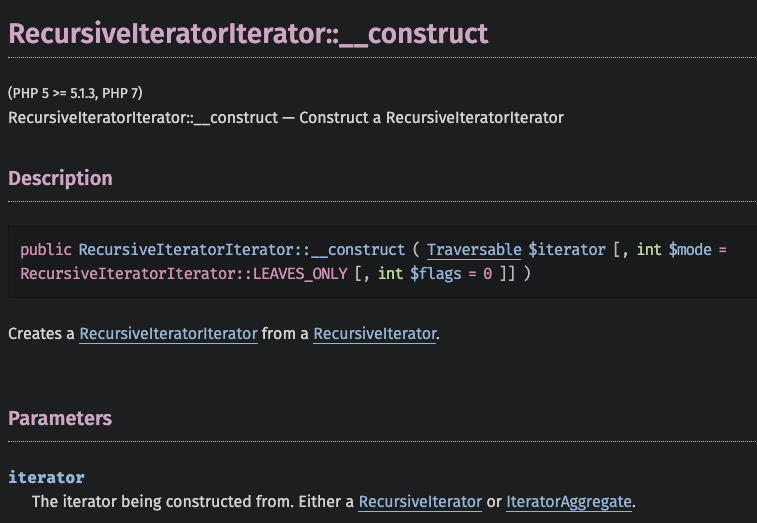
Task: Click the RecursiveIteratorIterator::__construct page title
Action: coord(248,33)
